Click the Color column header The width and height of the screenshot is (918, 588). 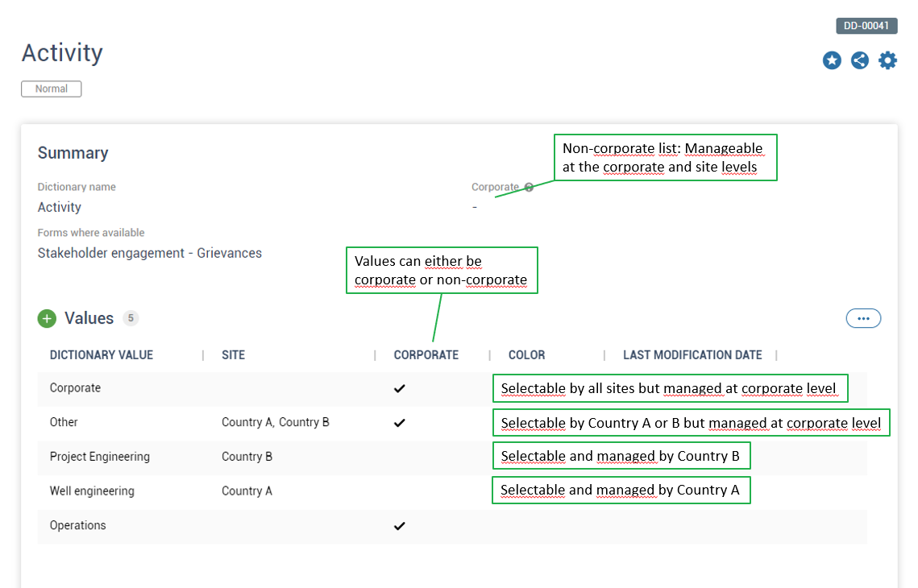point(526,355)
